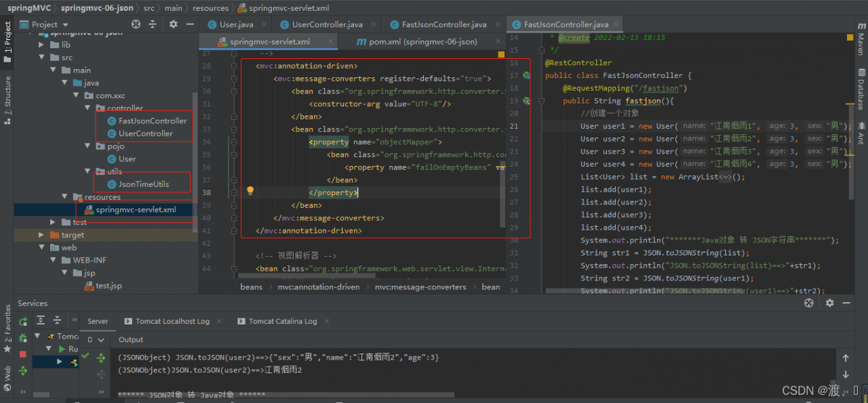This screenshot has height=403, width=868.
Task: Open the Tomcat Localhost Log tab
Action: (172, 321)
